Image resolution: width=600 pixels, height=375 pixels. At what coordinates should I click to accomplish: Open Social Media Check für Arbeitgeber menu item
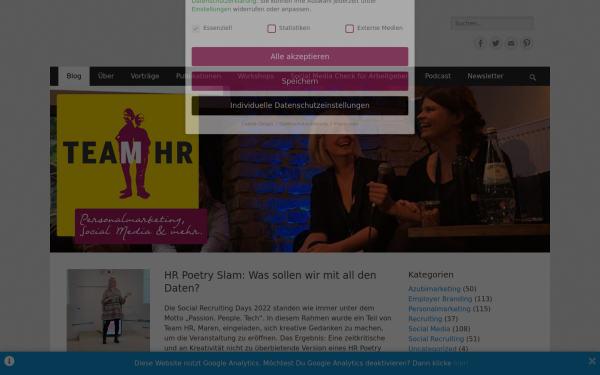[349, 76]
